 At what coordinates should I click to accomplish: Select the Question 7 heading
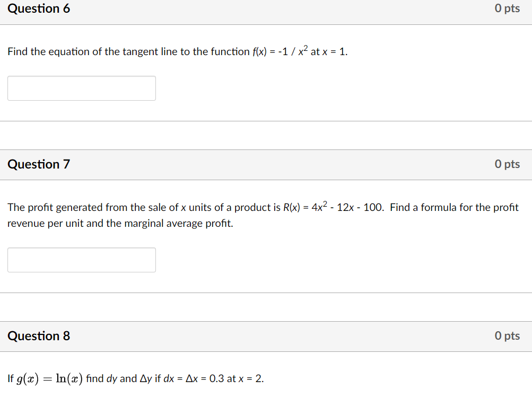38,164
